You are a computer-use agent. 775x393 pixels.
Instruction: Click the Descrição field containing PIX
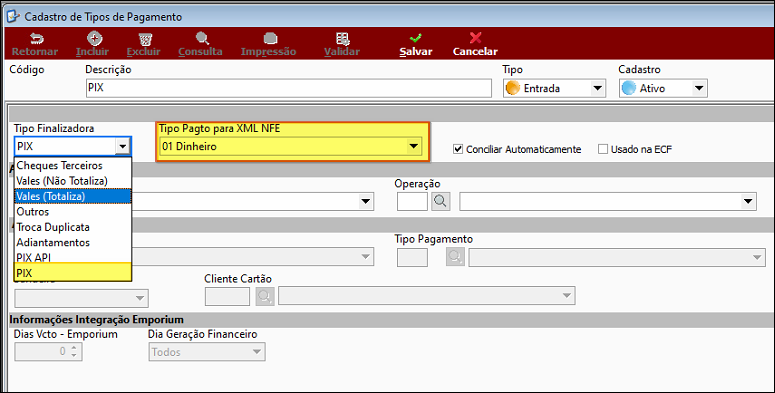(289, 88)
